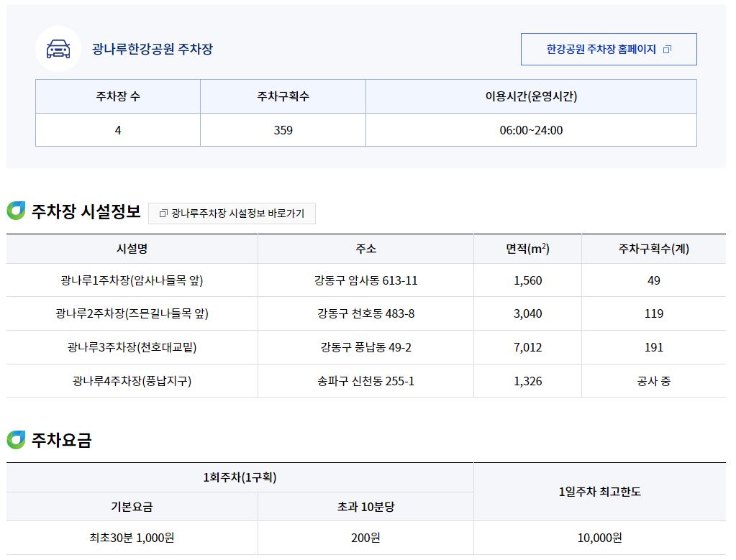
Task: Click the 주차구획수(계) column header
Action: (654, 249)
